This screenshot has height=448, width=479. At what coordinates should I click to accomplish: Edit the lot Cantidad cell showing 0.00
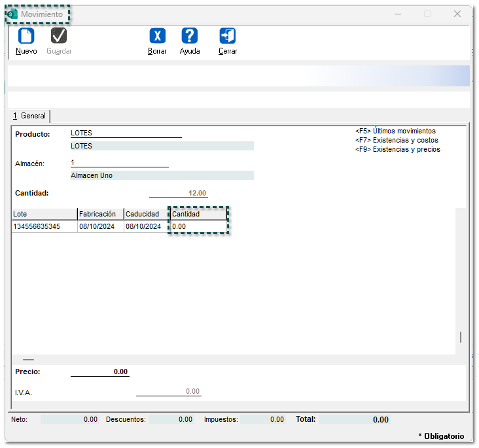pyautogui.click(x=198, y=226)
